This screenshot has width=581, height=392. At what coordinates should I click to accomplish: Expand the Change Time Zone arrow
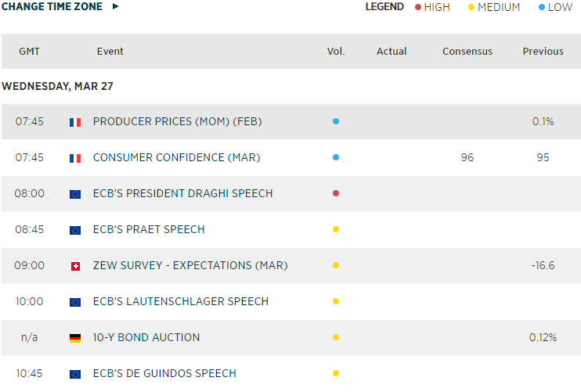coord(116,6)
